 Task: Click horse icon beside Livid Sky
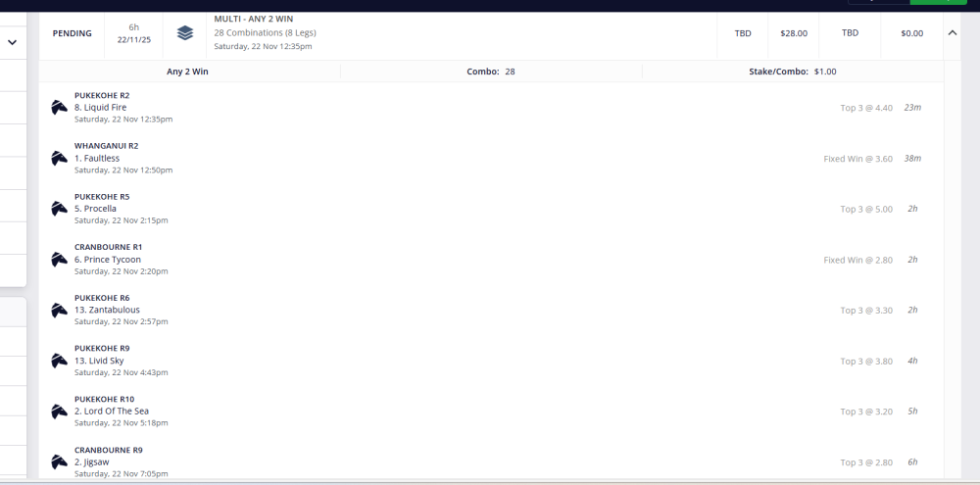pos(60,361)
